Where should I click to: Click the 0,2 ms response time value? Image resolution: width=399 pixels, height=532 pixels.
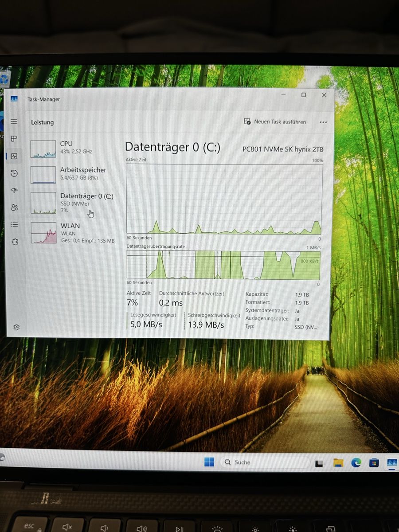(171, 303)
